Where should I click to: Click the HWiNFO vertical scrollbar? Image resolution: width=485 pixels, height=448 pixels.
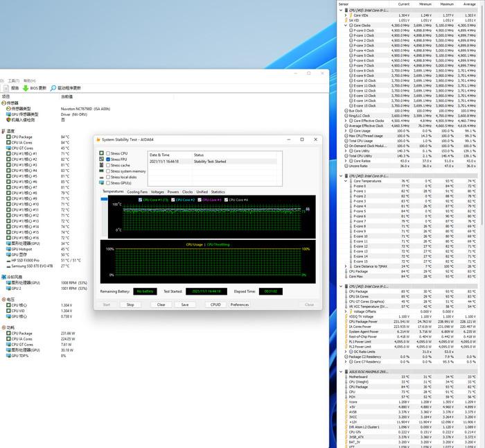[481, 114]
